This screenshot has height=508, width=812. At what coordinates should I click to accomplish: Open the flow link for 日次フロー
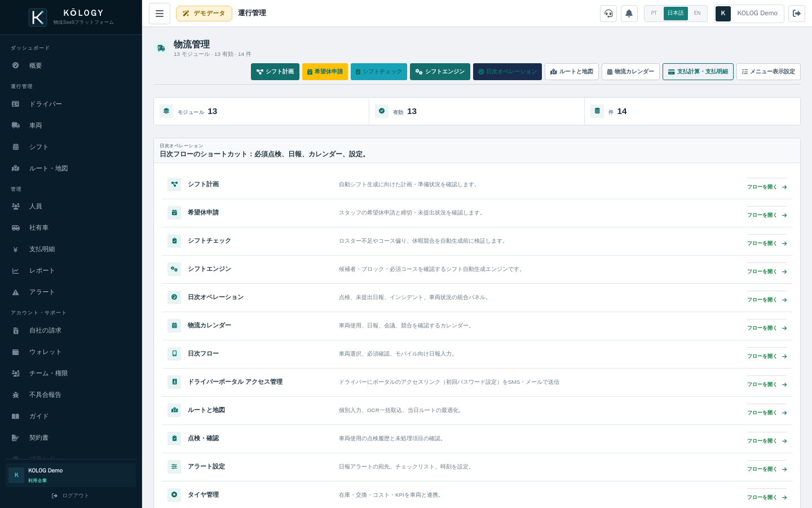point(767,356)
